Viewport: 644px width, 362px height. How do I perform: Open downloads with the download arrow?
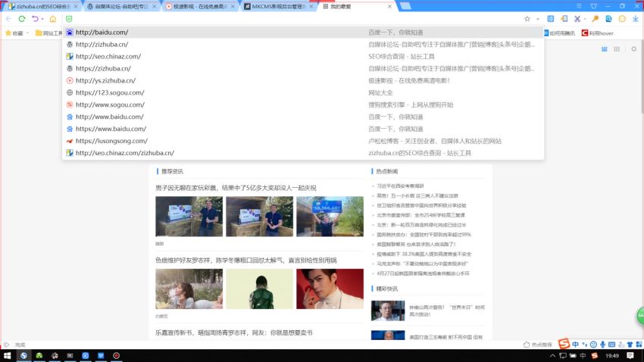pos(636,19)
